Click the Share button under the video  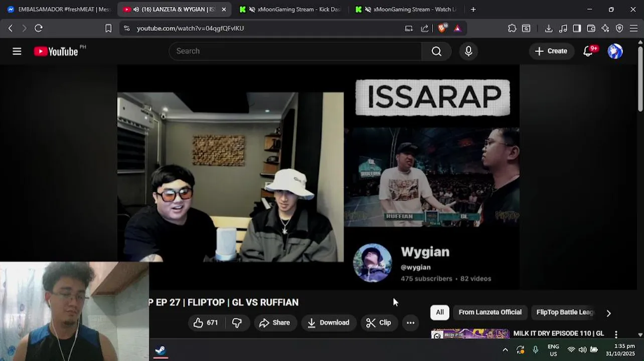tap(274, 322)
